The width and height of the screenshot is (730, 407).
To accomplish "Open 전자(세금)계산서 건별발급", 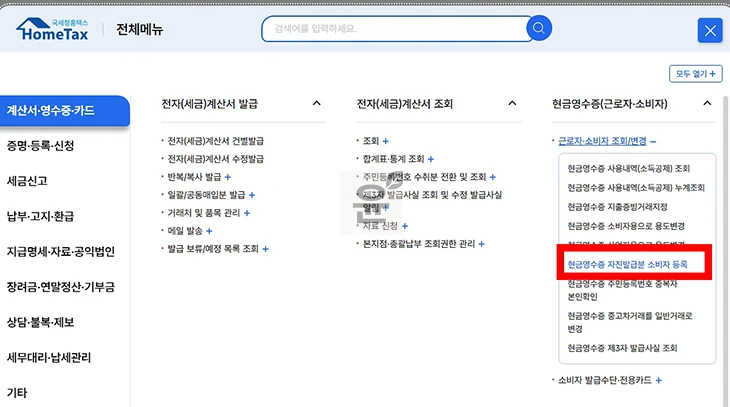I will coord(216,141).
